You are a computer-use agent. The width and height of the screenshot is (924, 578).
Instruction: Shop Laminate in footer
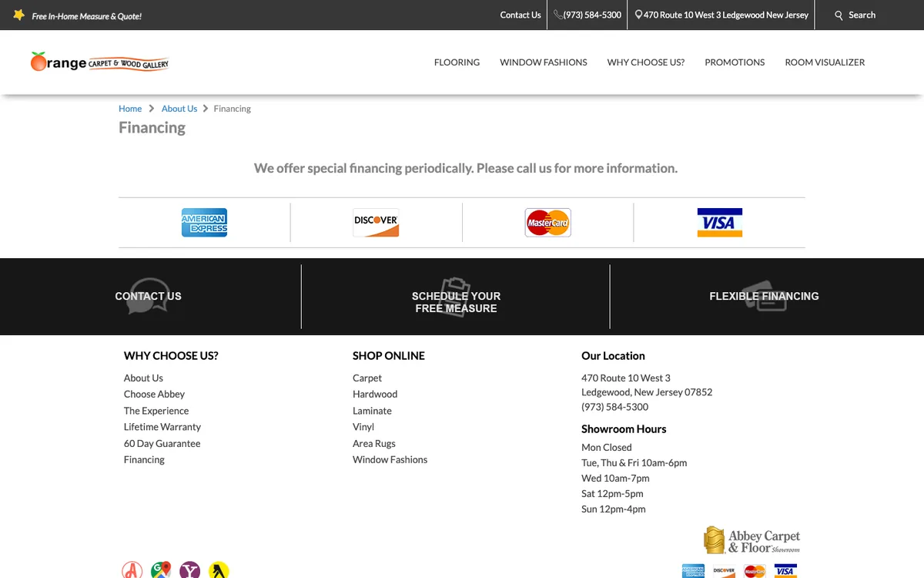click(x=372, y=411)
